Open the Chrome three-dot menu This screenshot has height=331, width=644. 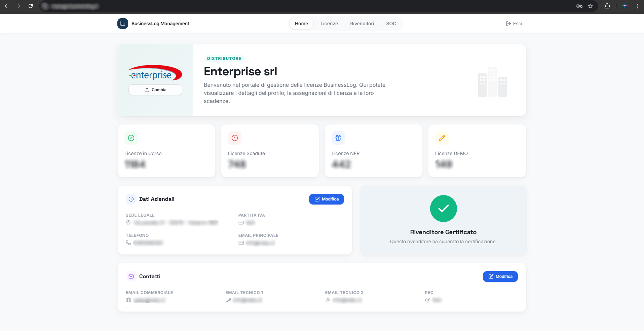(x=637, y=6)
